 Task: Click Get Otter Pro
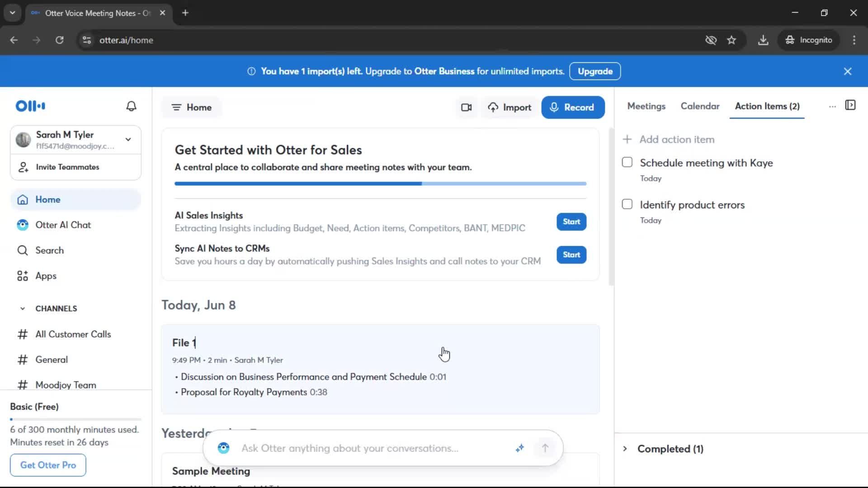[48, 465]
